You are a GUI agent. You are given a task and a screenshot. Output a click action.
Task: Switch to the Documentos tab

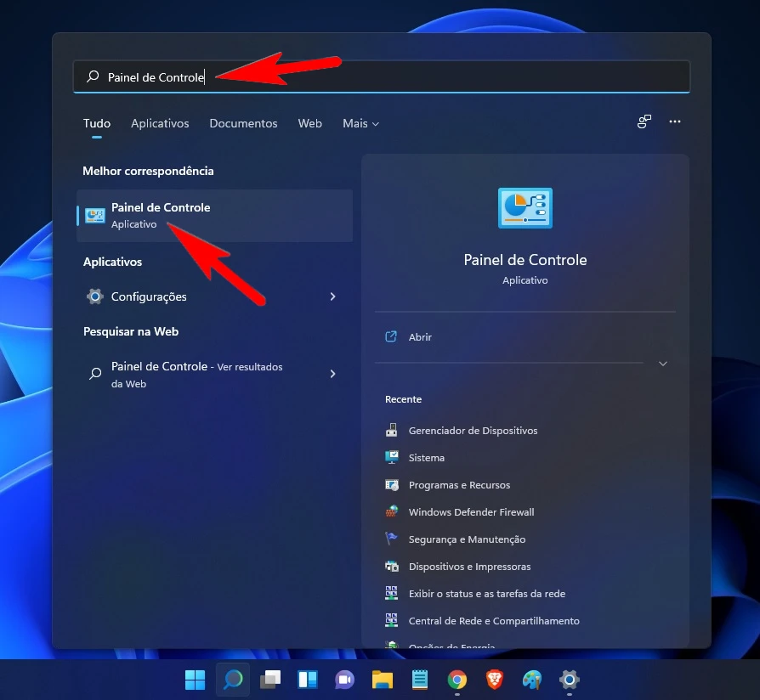pyautogui.click(x=243, y=123)
